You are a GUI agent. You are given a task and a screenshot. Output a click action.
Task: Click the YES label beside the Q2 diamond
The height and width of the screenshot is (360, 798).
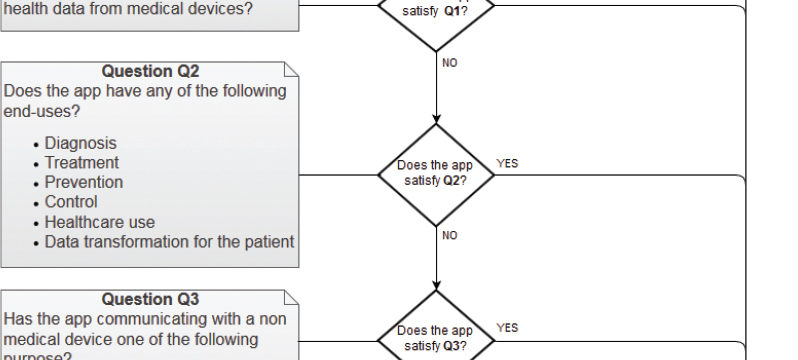[x=507, y=163]
